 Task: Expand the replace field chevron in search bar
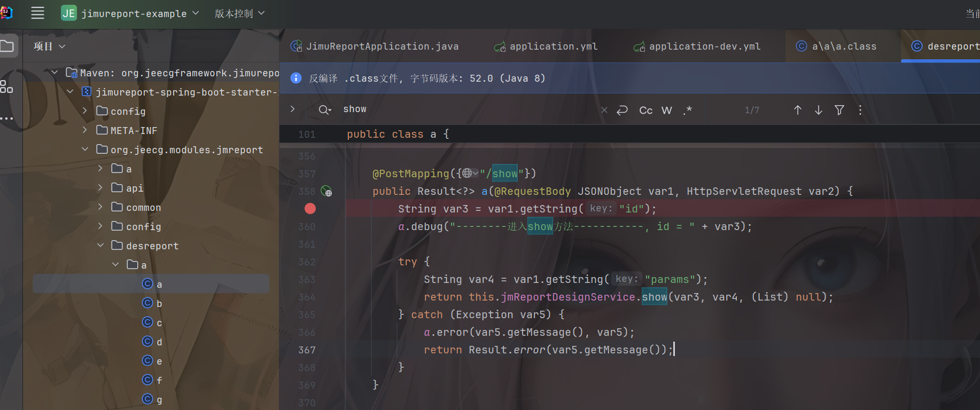[x=292, y=109]
